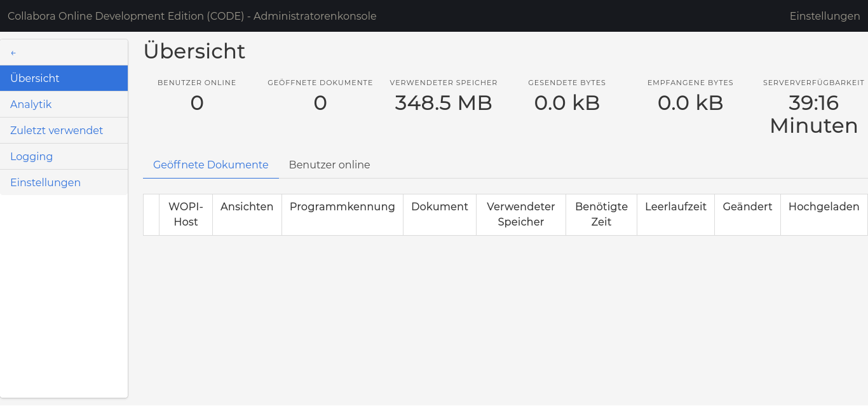Click Einstellungen link in top header bar
The image size is (868, 413).
824,16
